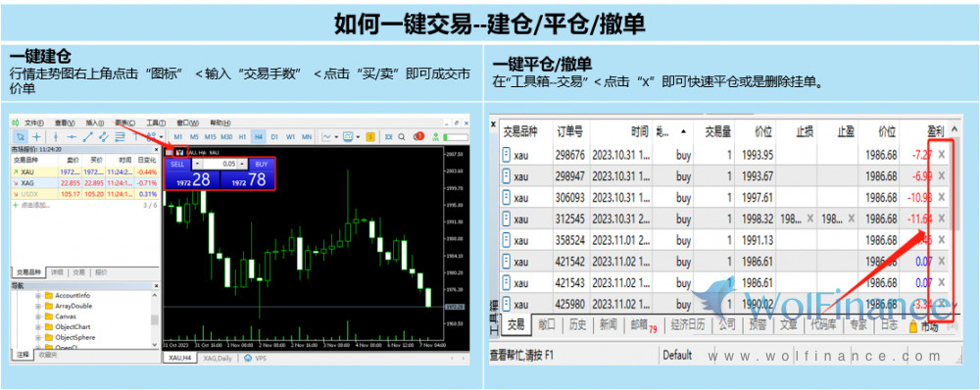
Task: Open the search magnifier icon
Action: 402,137
